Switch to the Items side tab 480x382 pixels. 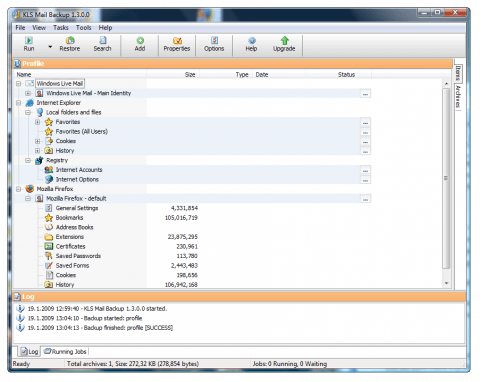458,73
